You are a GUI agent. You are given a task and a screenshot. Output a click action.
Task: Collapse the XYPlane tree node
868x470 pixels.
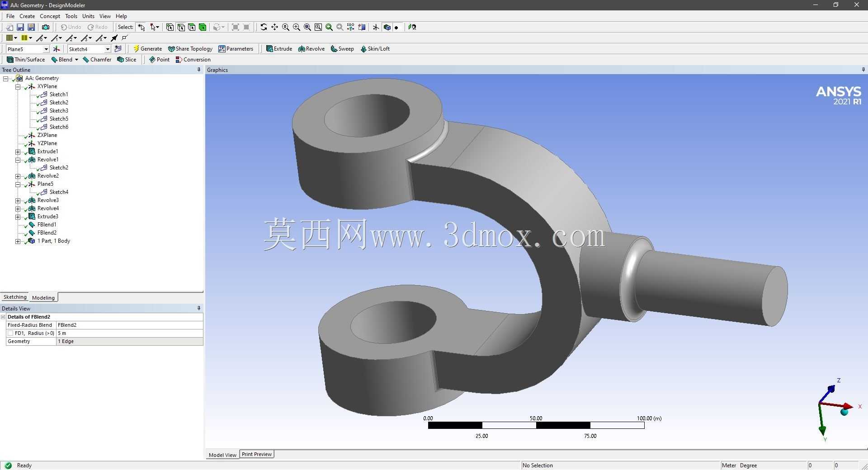click(x=18, y=86)
